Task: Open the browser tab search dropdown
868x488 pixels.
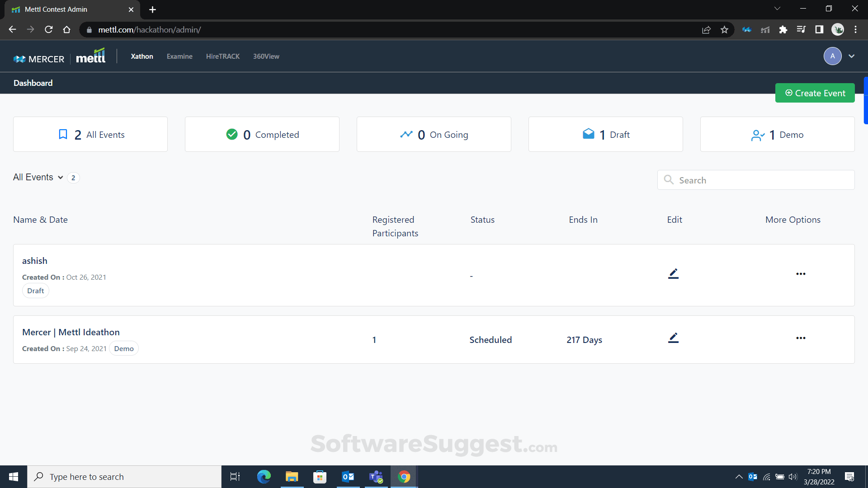Action: [x=778, y=8]
